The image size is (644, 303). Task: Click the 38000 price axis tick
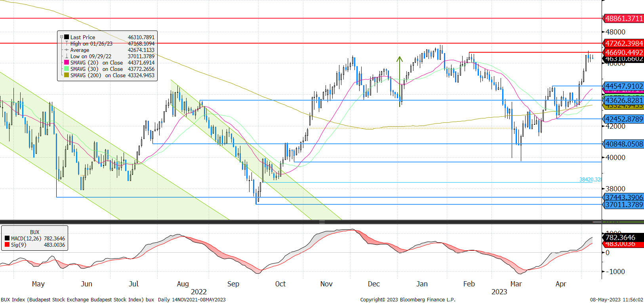[615, 189]
